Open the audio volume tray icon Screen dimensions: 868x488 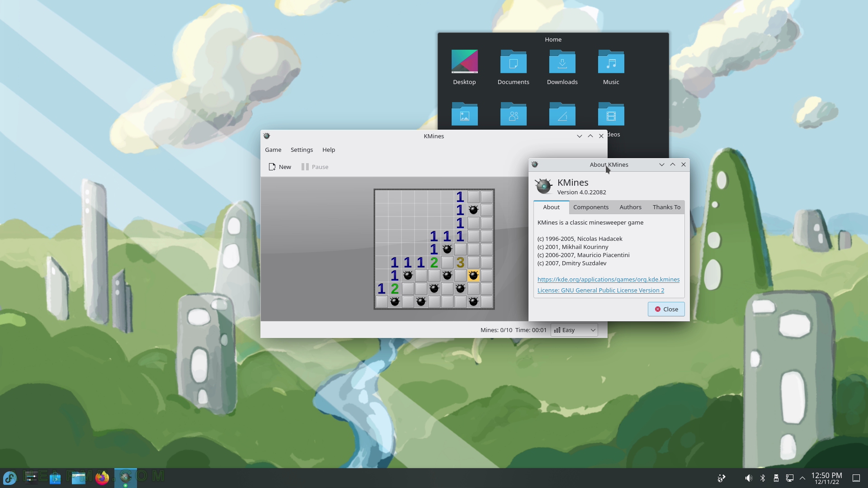[749, 478]
